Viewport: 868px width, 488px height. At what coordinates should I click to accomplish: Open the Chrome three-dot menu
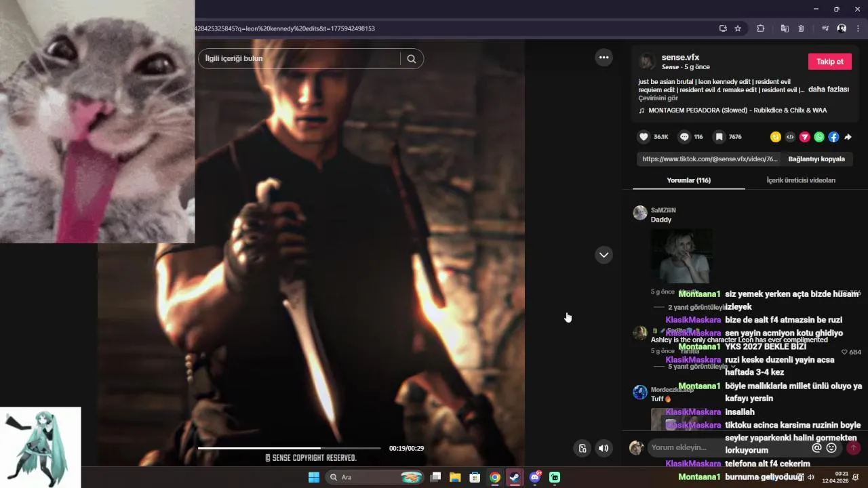click(x=859, y=28)
